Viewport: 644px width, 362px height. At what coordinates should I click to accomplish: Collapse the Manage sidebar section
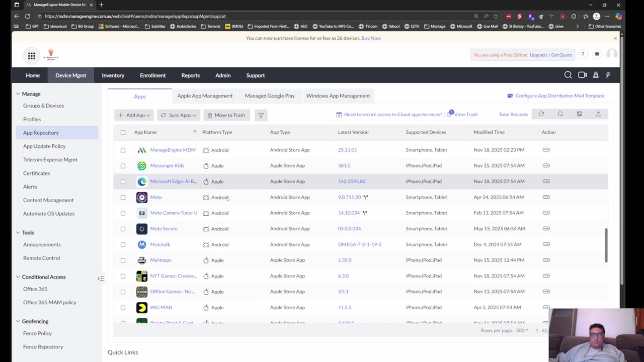click(x=18, y=94)
